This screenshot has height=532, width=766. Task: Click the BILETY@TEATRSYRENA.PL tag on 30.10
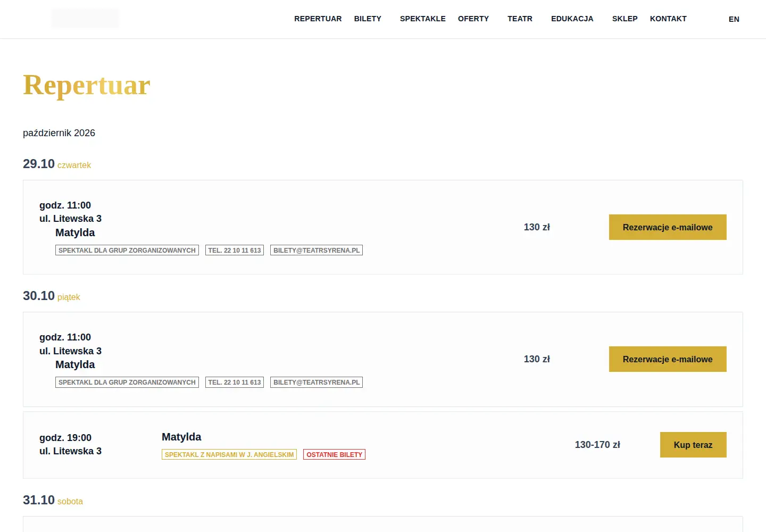click(x=317, y=382)
